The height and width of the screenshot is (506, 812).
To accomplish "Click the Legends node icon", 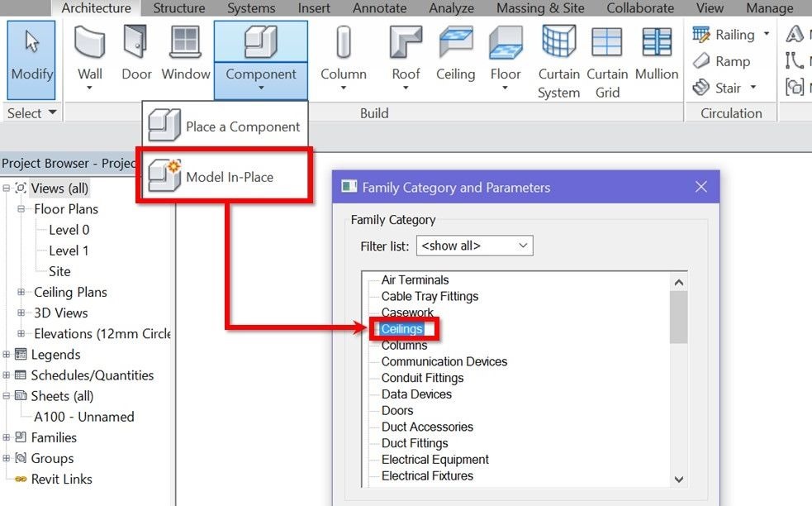I will pos(21,355).
